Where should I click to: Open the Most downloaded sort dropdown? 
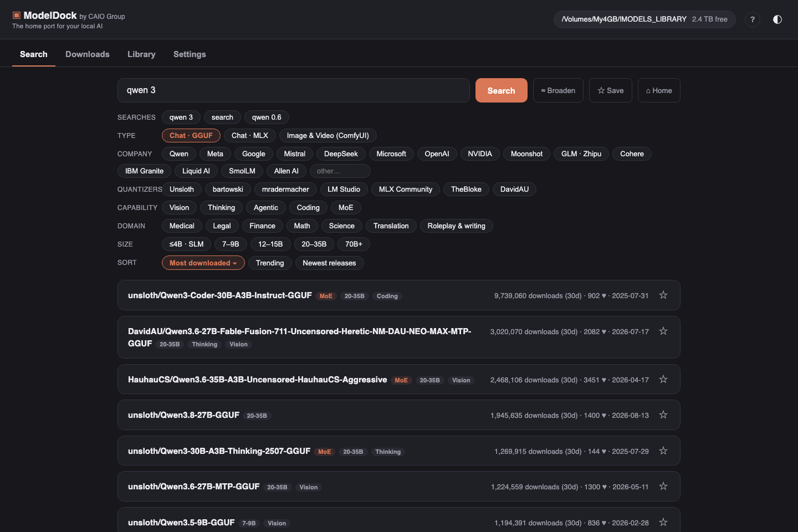point(203,263)
